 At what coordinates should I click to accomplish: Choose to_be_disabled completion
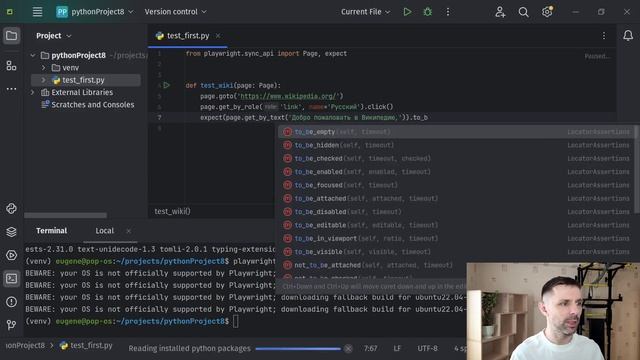456,212
